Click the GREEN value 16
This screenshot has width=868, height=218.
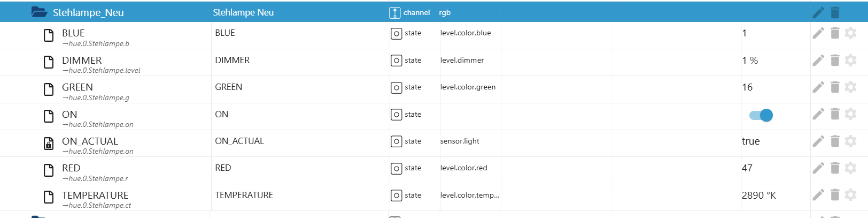pos(747,87)
